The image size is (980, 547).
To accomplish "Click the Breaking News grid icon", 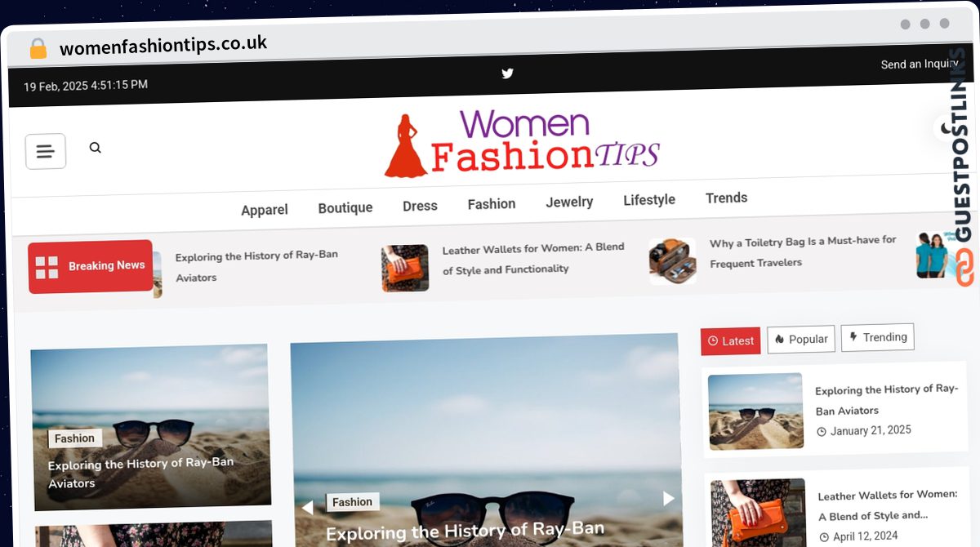I will pyautogui.click(x=47, y=268).
